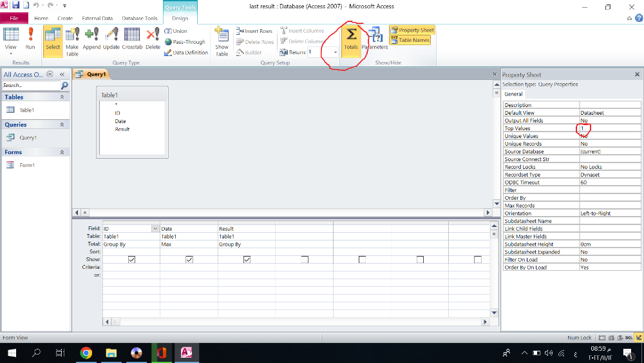Minimize the ribbon with caret icon
The width and height of the screenshot is (644, 363).
tap(629, 18)
